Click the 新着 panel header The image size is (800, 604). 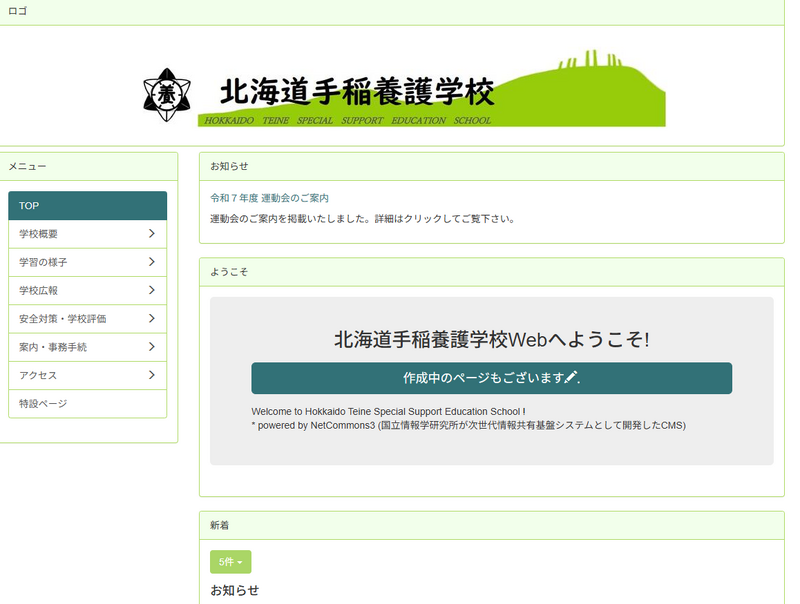click(491, 525)
